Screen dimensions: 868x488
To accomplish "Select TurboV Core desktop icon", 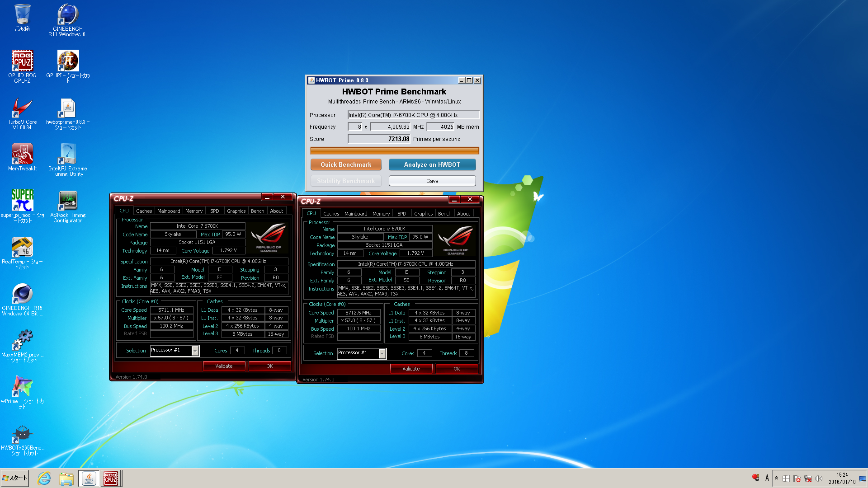I will [x=22, y=113].
